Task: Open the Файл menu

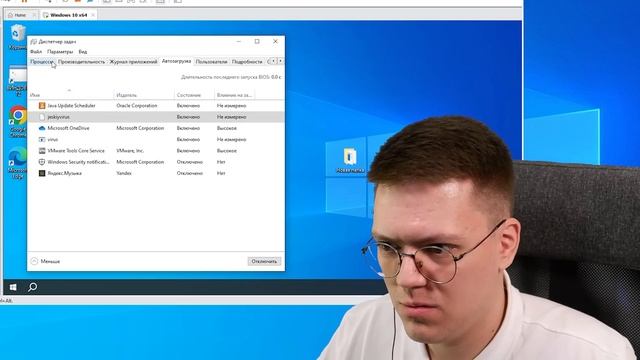Action: click(36, 52)
